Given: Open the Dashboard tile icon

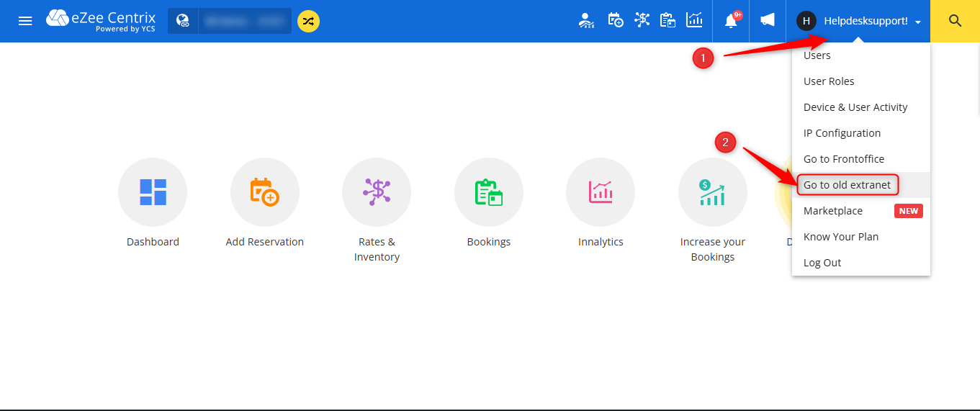Looking at the screenshot, I should pos(153,192).
